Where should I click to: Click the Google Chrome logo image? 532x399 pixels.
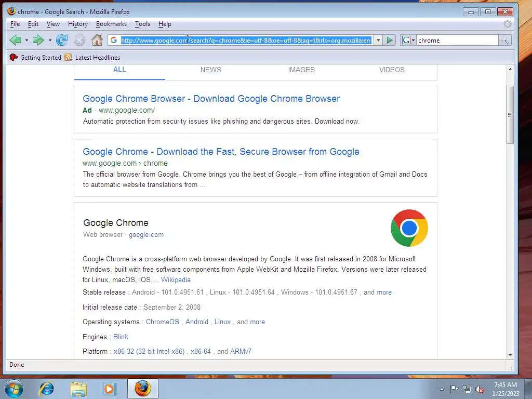pyautogui.click(x=409, y=228)
